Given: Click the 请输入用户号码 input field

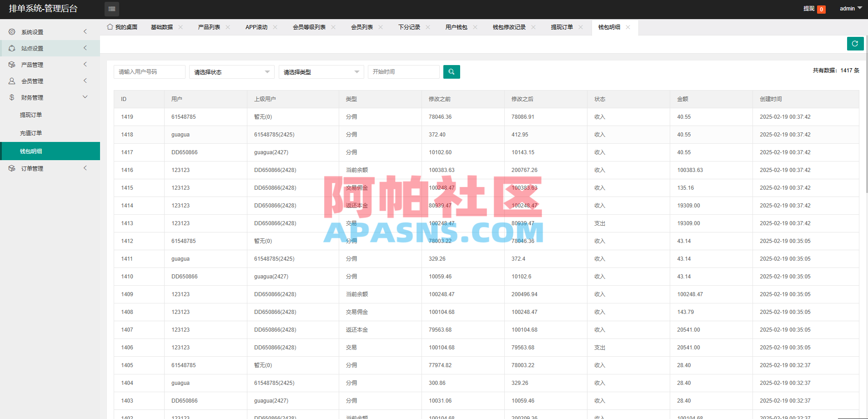Looking at the screenshot, I should click(x=149, y=71).
